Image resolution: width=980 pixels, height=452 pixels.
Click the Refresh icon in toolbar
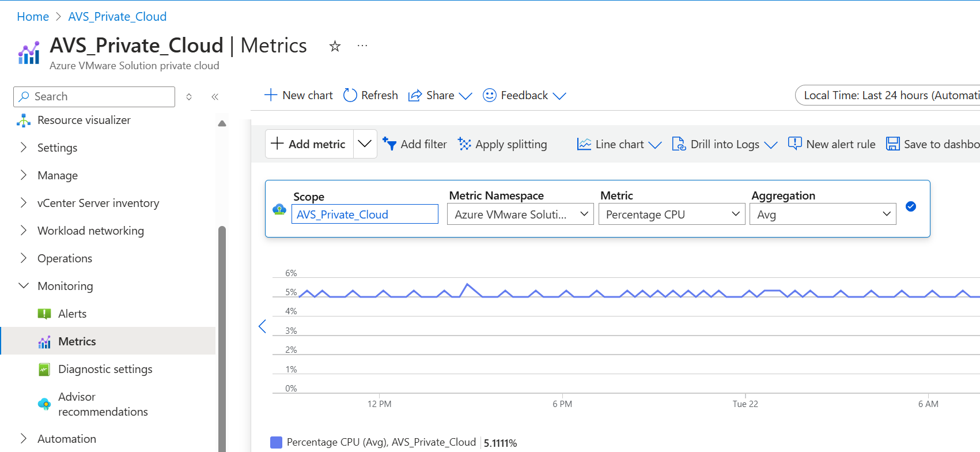(350, 95)
